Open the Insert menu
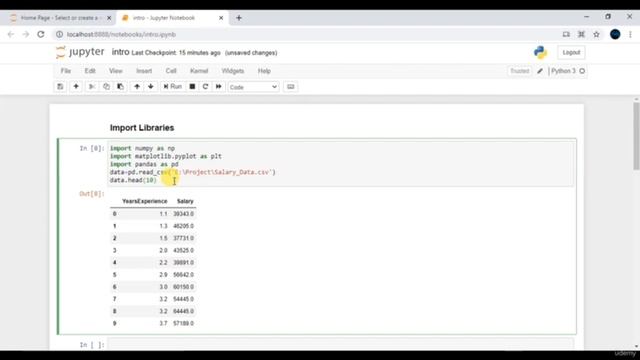Viewport: 640px width, 360px height. pyautogui.click(x=144, y=71)
